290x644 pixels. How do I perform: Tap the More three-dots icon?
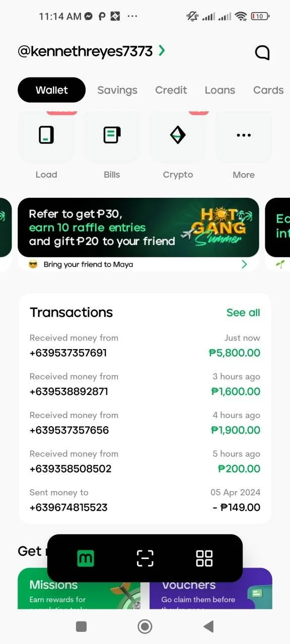coord(244,135)
